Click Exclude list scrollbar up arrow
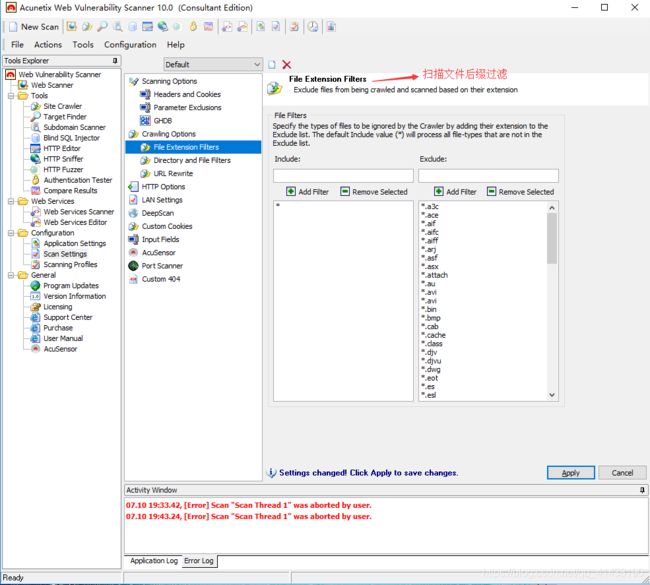This screenshot has height=585, width=650. coord(552,208)
